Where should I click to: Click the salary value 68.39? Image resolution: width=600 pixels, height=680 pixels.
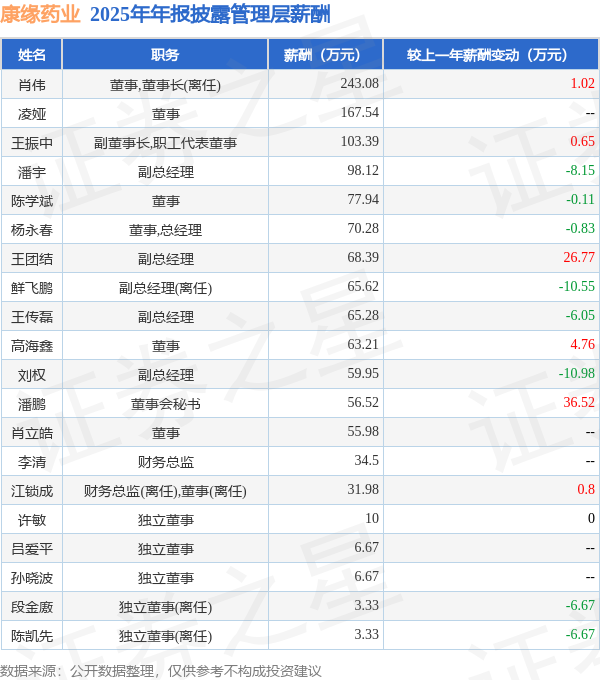pos(363,257)
